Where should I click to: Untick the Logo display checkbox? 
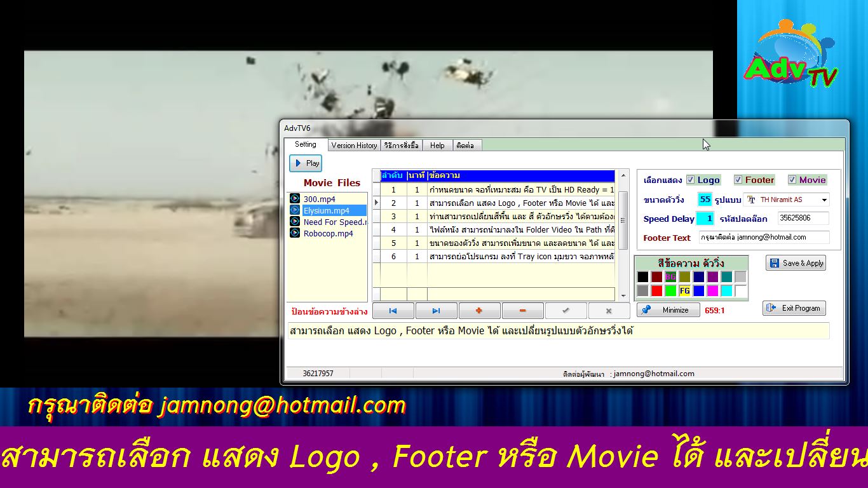point(690,180)
